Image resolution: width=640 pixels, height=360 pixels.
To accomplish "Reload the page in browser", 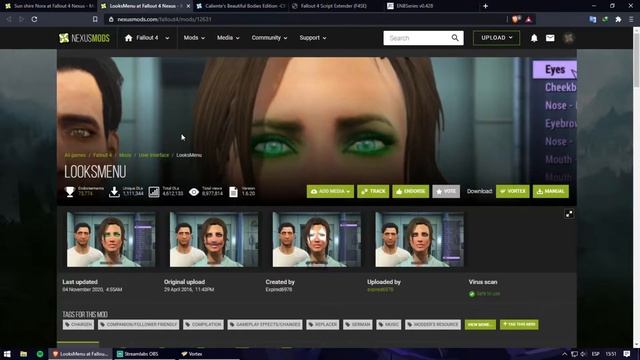I will [34, 19].
